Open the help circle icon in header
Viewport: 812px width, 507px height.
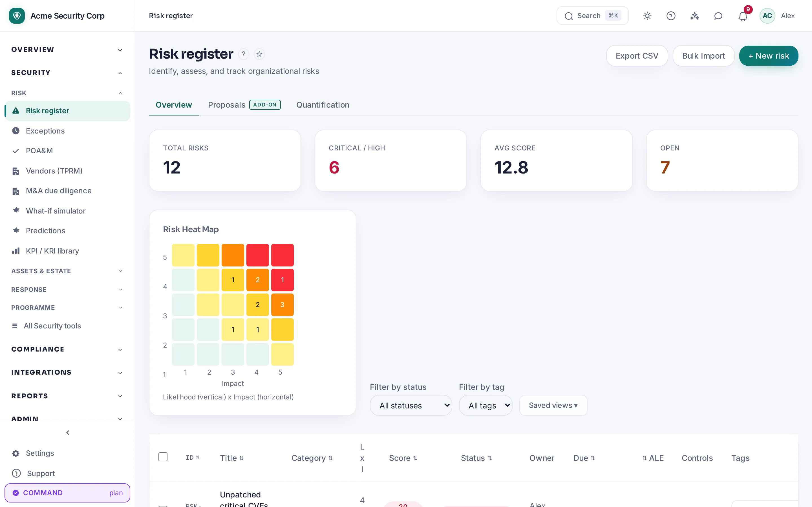pos(671,16)
